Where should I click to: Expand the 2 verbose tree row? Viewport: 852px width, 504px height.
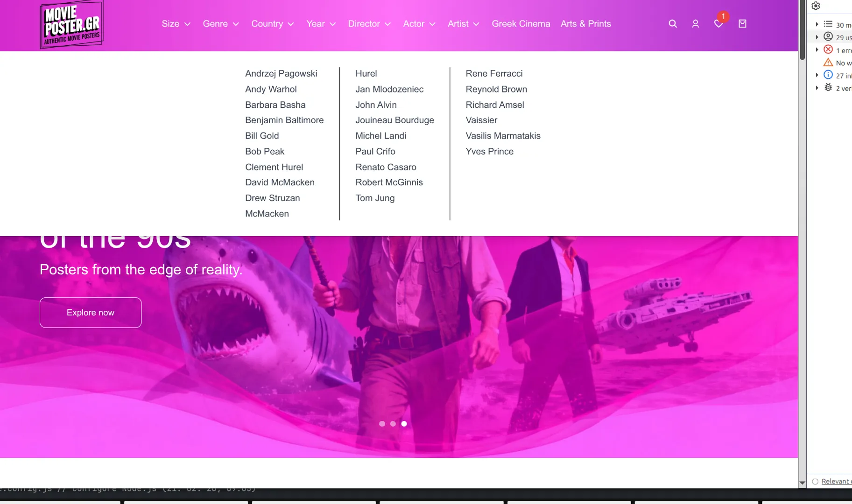[x=817, y=88]
